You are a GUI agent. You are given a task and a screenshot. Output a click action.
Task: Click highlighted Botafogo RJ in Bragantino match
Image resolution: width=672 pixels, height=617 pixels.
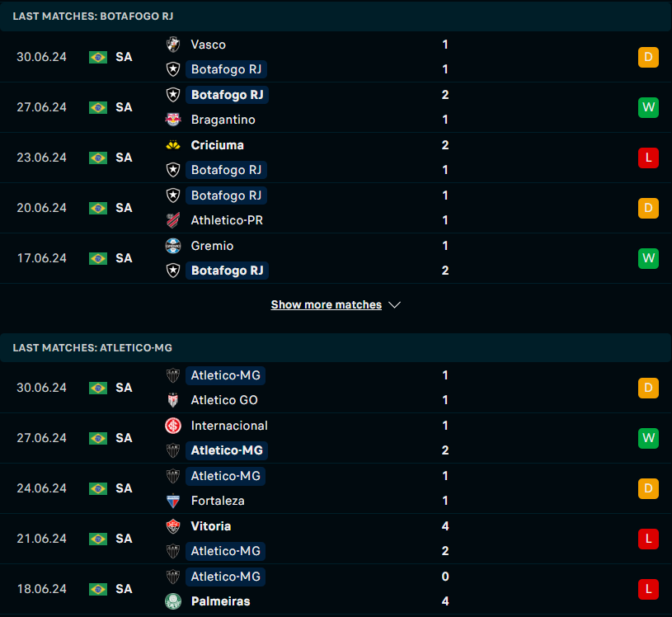pyautogui.click(x=227, y=95)
